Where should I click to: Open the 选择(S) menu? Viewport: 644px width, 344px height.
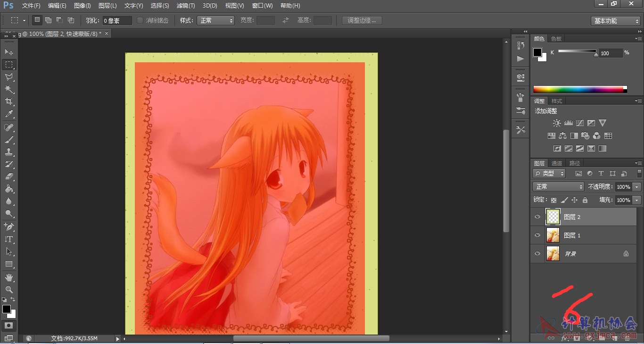tap(160, 6)
